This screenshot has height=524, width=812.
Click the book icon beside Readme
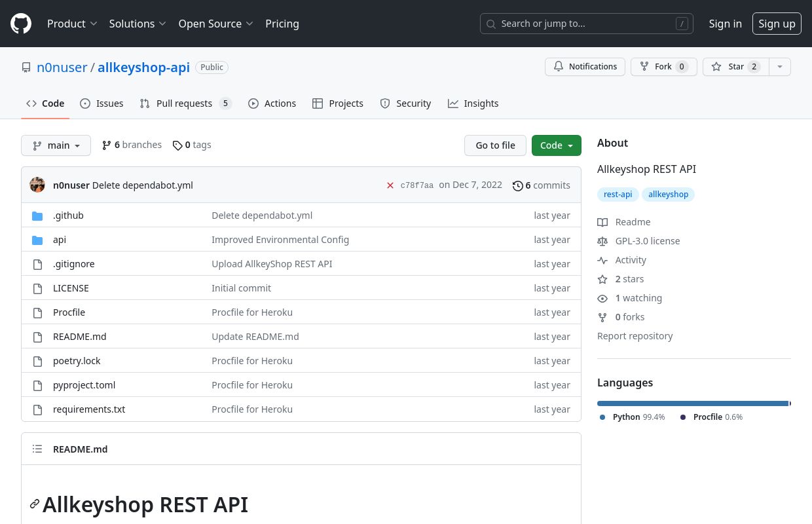(x=602, y=222)
